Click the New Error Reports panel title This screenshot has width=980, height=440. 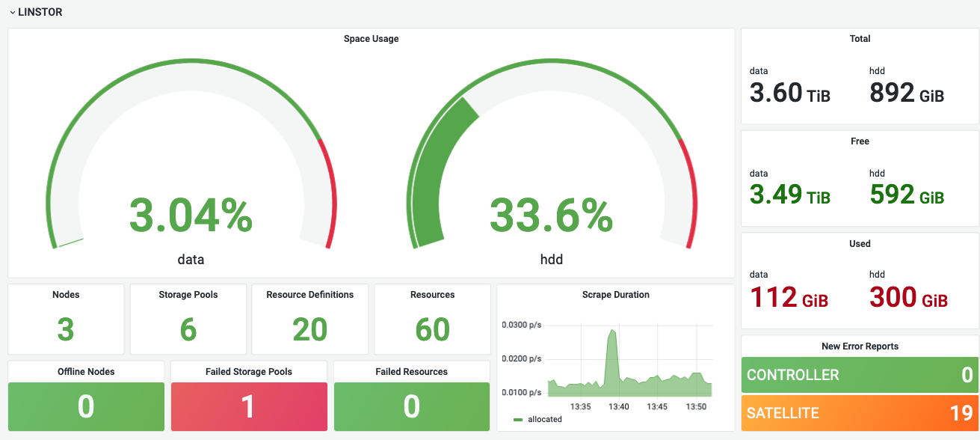pos(860,346)
